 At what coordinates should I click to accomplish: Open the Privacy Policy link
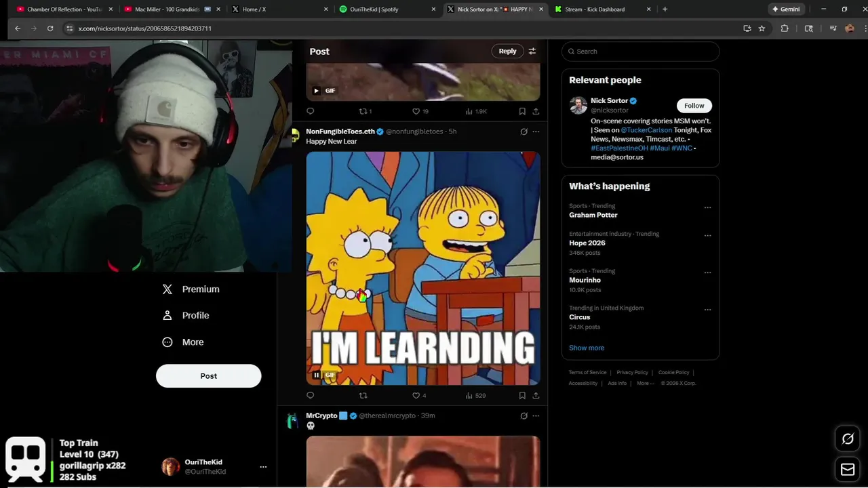point(632,372)
